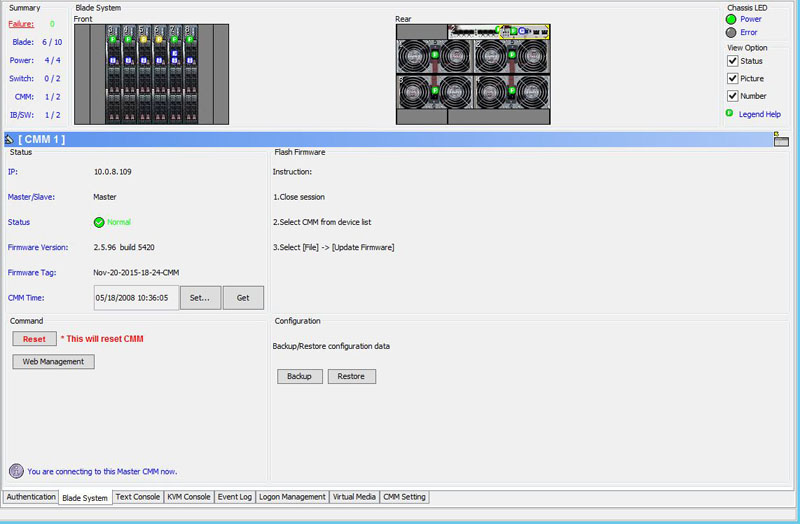Click the Master CMM connection info icon
Viewport: 800px width, 524px height.
(16, 471)
